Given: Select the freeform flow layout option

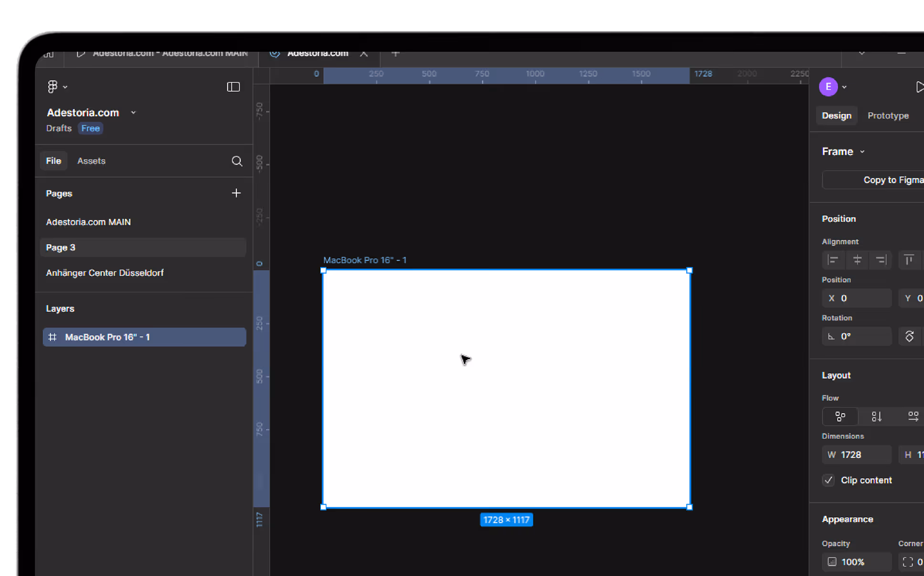Looking at the screenshot, I should click(840, 416).
